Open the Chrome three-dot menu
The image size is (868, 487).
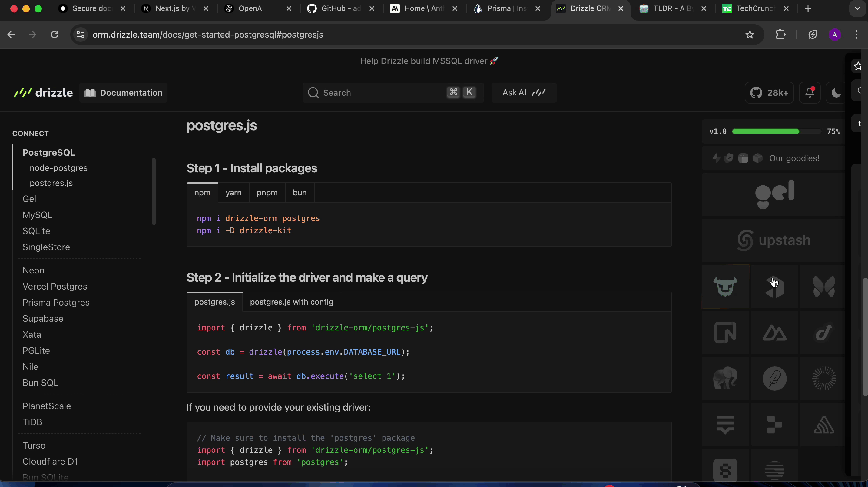point(856,35)
